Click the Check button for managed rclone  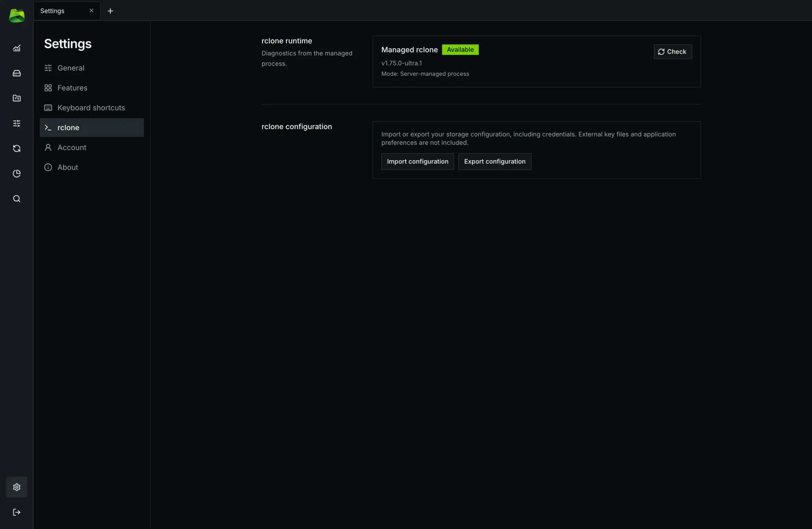click(673, 52)
